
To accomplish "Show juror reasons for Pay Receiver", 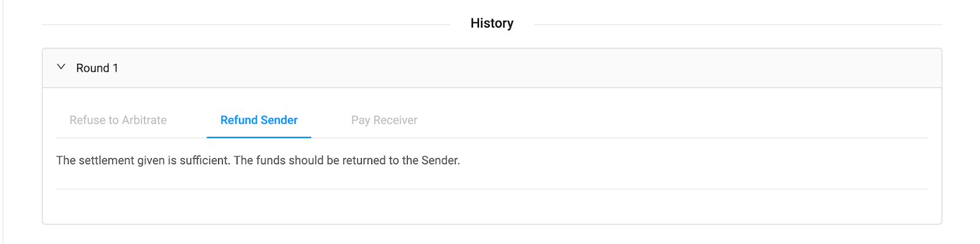I will [384, 120].
